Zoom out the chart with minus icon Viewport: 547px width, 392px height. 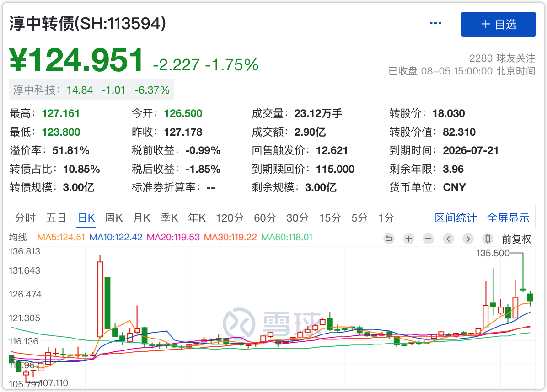(x=428, y=238)
